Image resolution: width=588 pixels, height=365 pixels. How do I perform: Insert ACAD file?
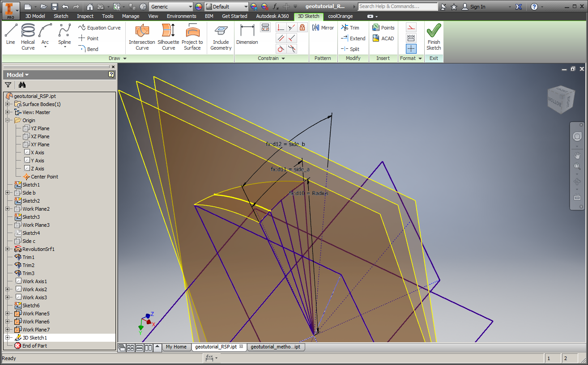pyautogui.click(x=383, y=38)
